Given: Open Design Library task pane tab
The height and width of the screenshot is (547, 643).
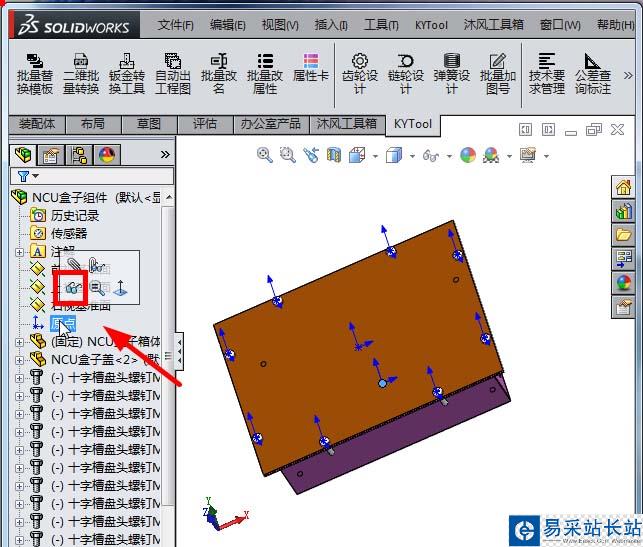Looking at the screenshot, I should click(623, 211).
